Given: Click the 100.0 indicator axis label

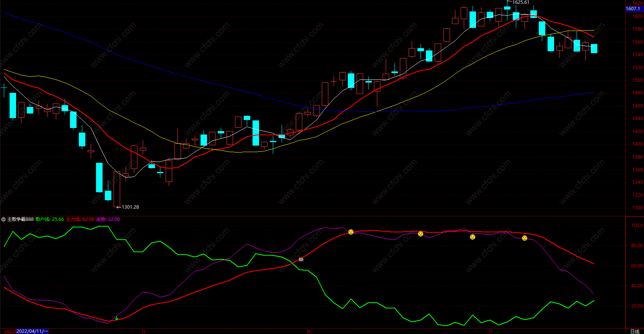Looking at the screenshot, I should pos(637,225).
